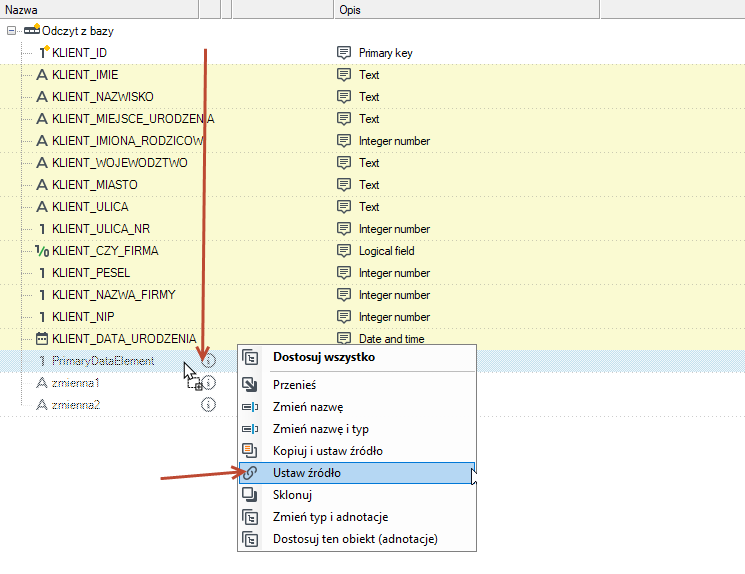Viewport: 745px width, 574px height.
Task: Click the KLIENT_ID primary key type icon
Action: coord(44,52)
